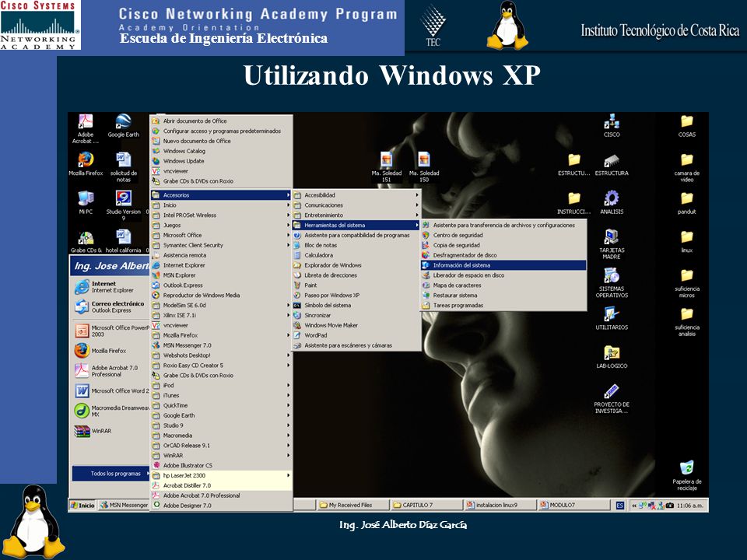The width and height of the screenshot is (747, 560).
Task: Click the Inicio start button
Action: 82,505
